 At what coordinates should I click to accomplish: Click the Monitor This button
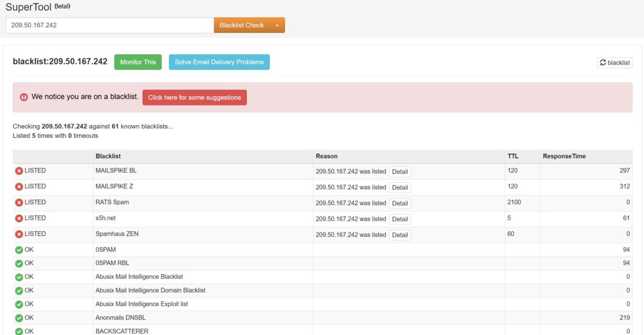pyautogui.click(x=138, y=62)
